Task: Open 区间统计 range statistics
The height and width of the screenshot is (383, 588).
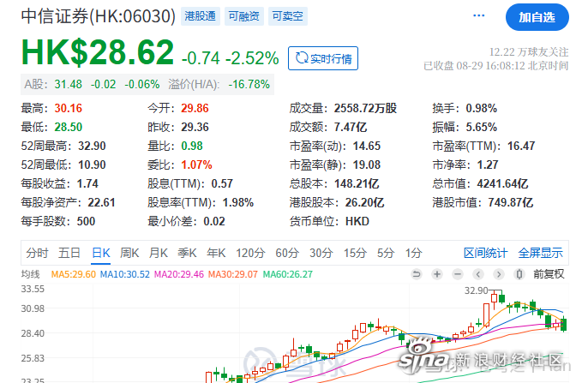Action: (486, 253)
